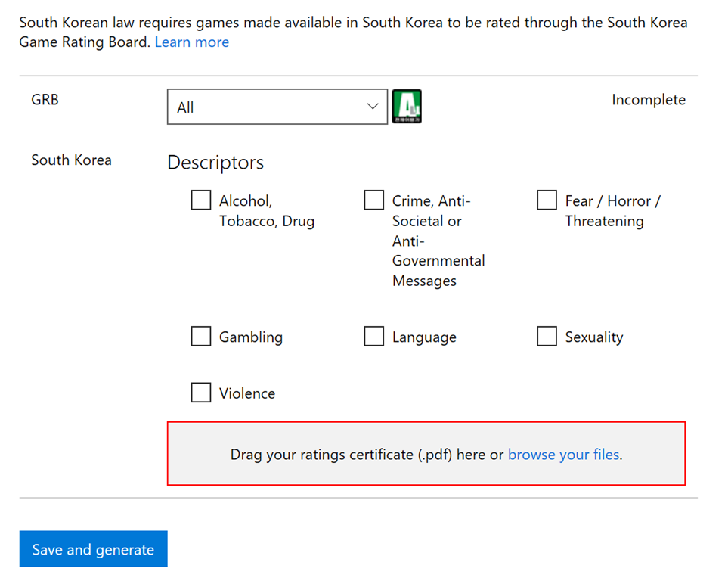The height and width of the screenshot is (581, 728).
Task: Check the Alcohol, Tobacco, Drug descriptor
Action: click(x=201, y=200)
